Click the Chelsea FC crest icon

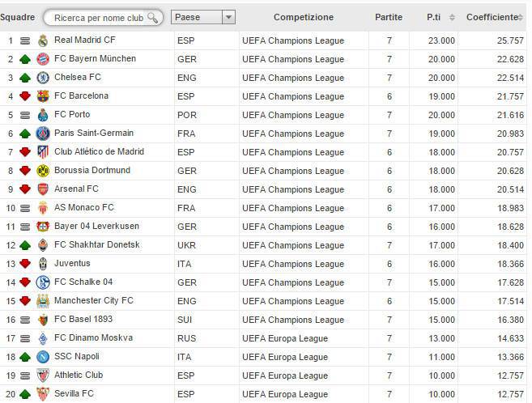click(x=43, y=78)
